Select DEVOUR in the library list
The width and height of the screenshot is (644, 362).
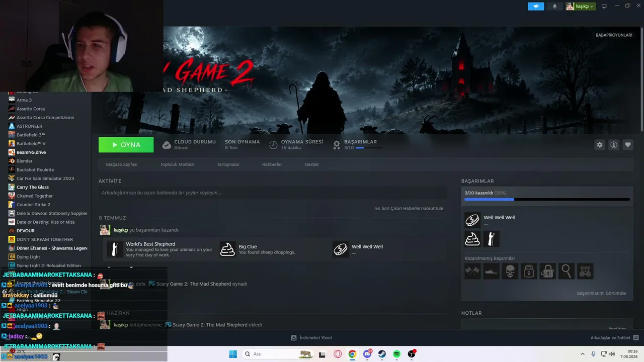(x=26, y=231)
